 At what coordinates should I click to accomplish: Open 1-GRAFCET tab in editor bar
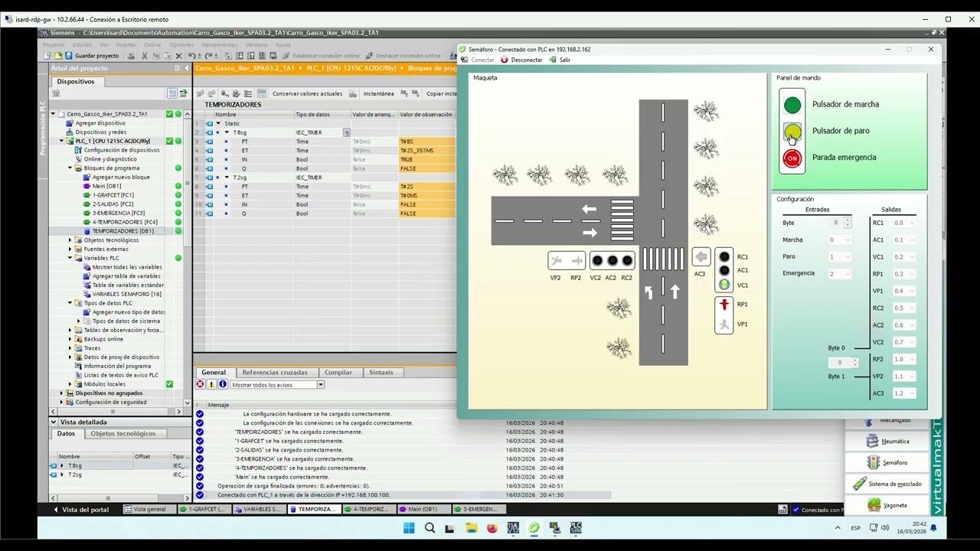pos(203,510)
